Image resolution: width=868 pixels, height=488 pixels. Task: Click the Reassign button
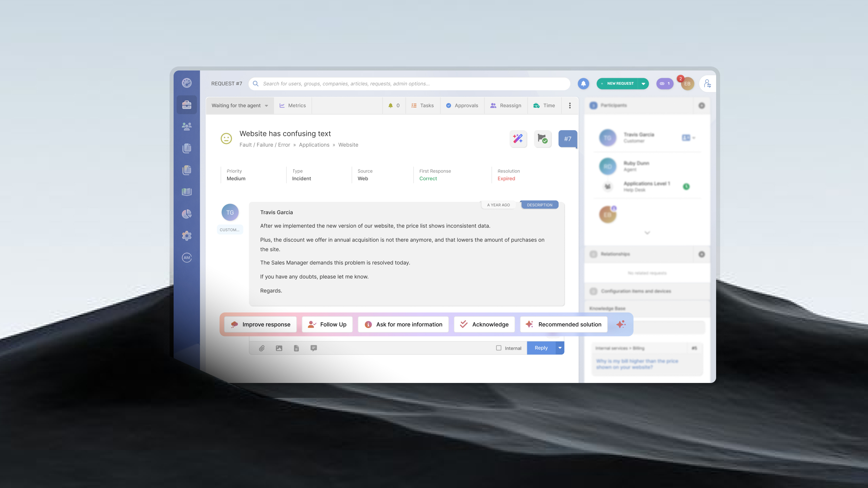(506, 105)
